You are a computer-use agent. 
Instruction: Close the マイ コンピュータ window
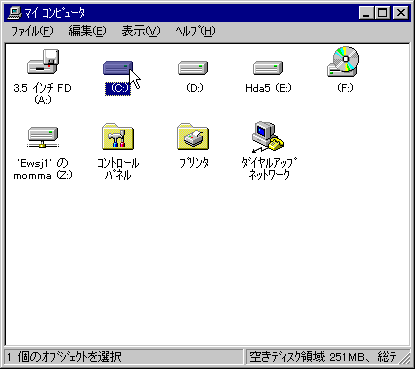(400, 13)
